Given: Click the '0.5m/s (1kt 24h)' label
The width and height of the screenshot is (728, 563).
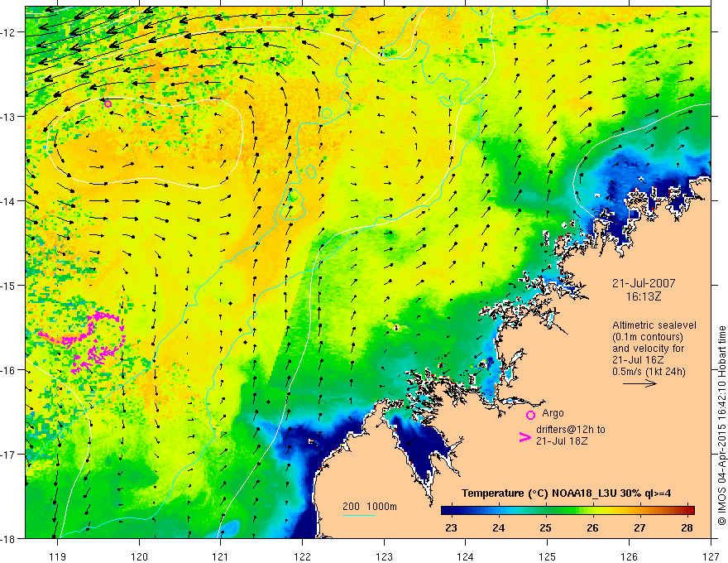Looking at the screenshot, I should (649, 372).
